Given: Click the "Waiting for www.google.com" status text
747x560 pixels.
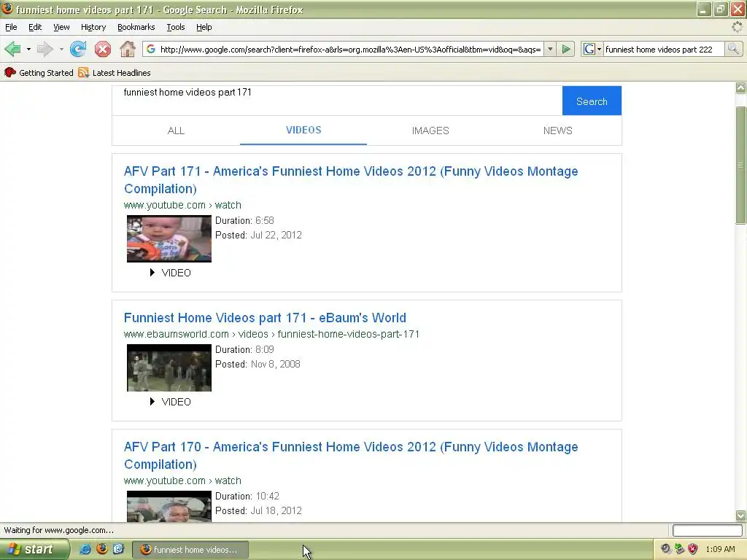Looking at the screenshot, I should pyautogui.click(x=58, y=530).
